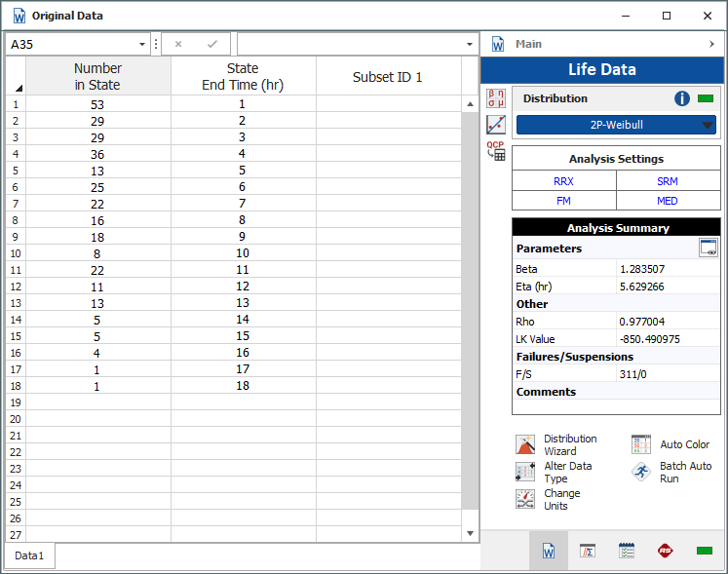The height and width of the screenshot is (574, 728).
Task: Expand the Main control panel chevron
Action: pos(711,44)
